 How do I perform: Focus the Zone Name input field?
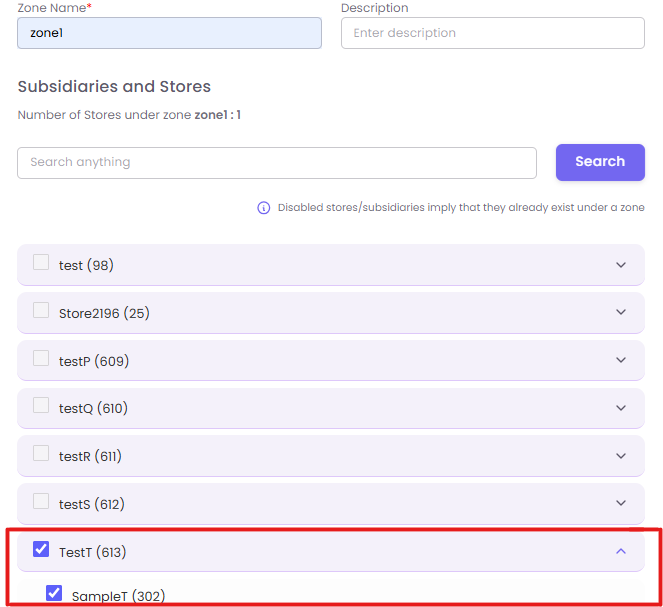[169, 33]
